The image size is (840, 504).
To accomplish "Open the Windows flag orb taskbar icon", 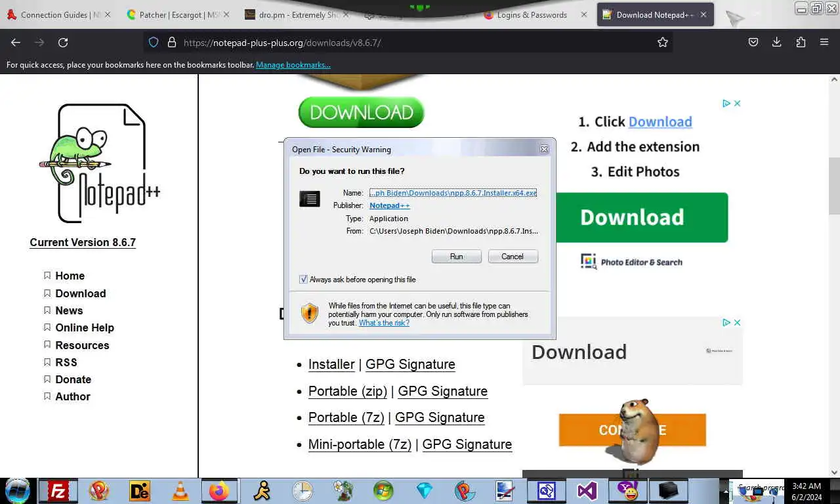I will [x=383, y=490].
